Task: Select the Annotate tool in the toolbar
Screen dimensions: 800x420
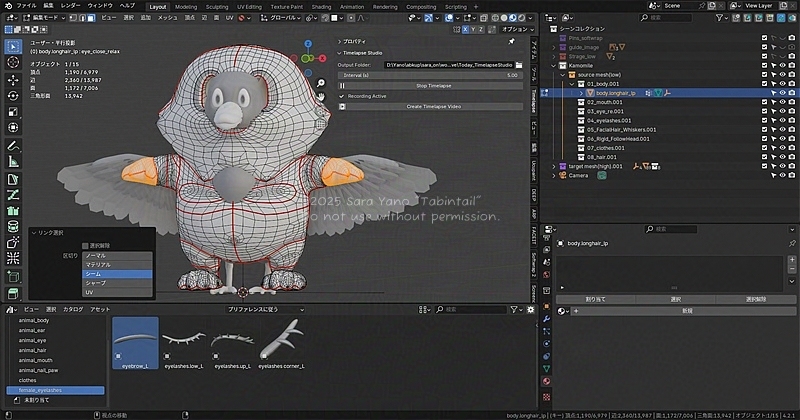Action: (12, 146)
